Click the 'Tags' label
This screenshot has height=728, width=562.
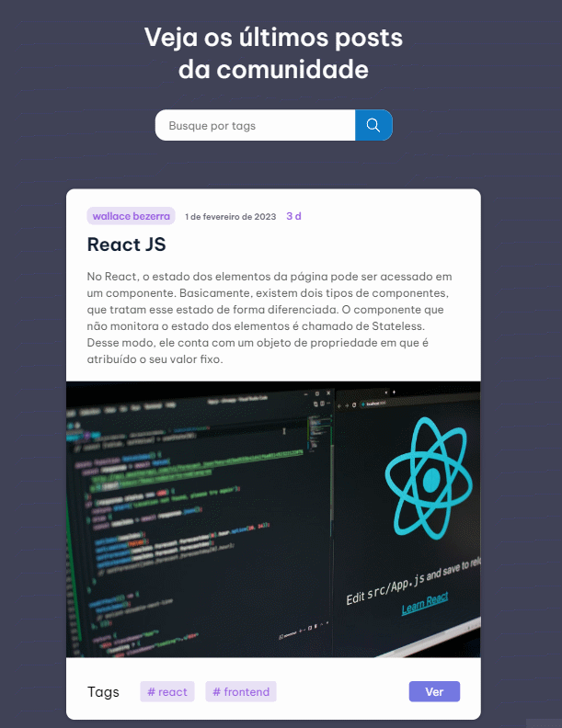coord(103,692)
